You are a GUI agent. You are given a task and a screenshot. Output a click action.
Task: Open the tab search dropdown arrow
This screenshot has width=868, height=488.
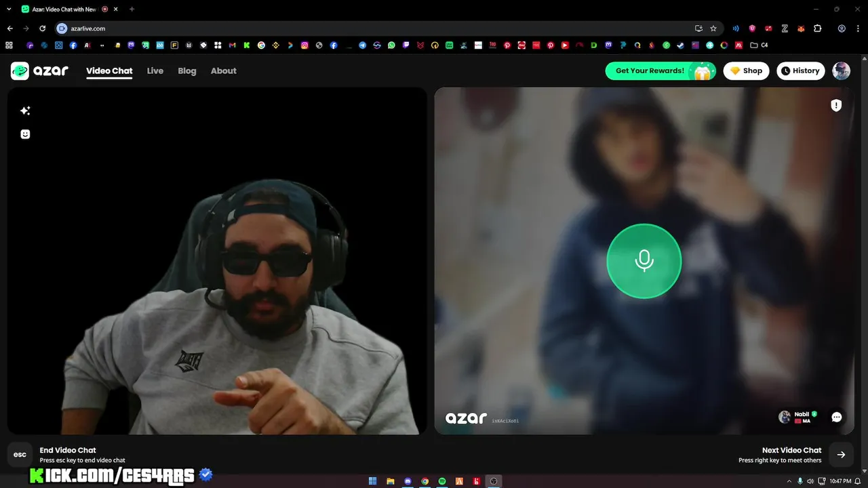tap(9, 9)
